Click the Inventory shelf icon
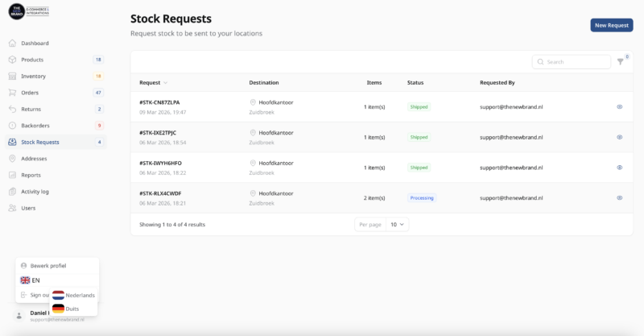The width and height of the screenshot is (644, 336). [12, 76]
